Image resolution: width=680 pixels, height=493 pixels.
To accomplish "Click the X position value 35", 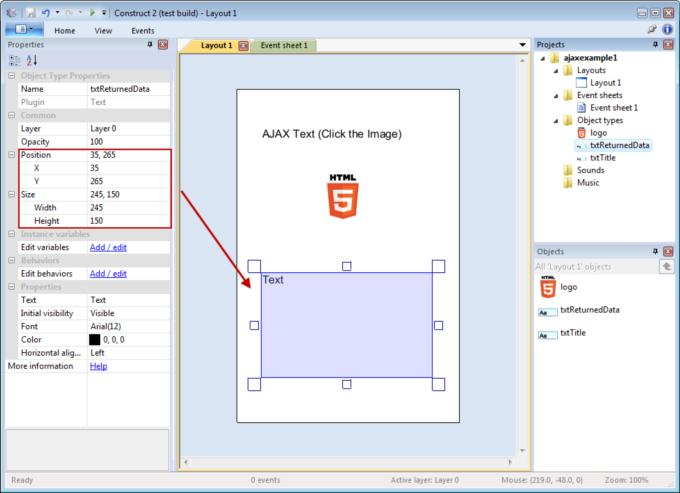I will 129,168.
